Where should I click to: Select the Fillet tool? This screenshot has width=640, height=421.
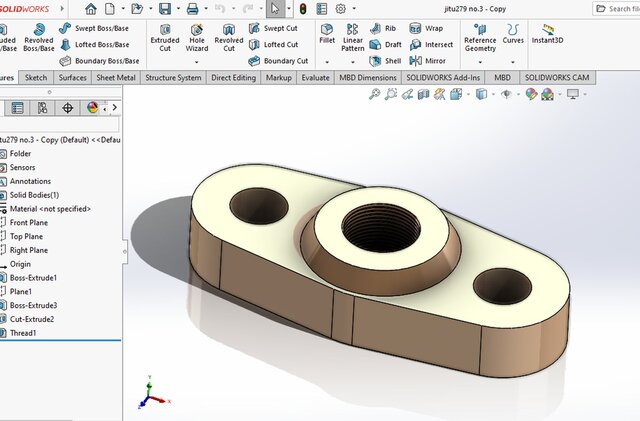click(327, 33)
